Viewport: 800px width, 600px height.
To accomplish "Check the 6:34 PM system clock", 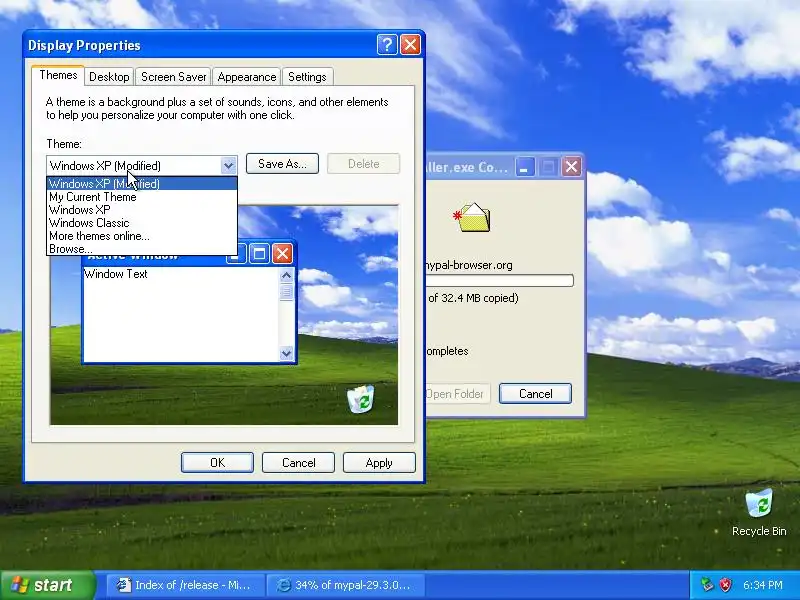I will [763, 585].
